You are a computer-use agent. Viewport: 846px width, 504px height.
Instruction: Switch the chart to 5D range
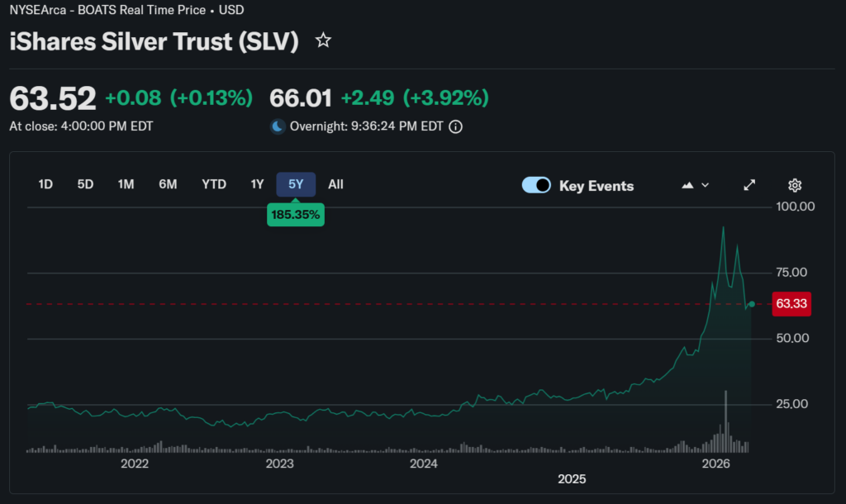(85, 184)
